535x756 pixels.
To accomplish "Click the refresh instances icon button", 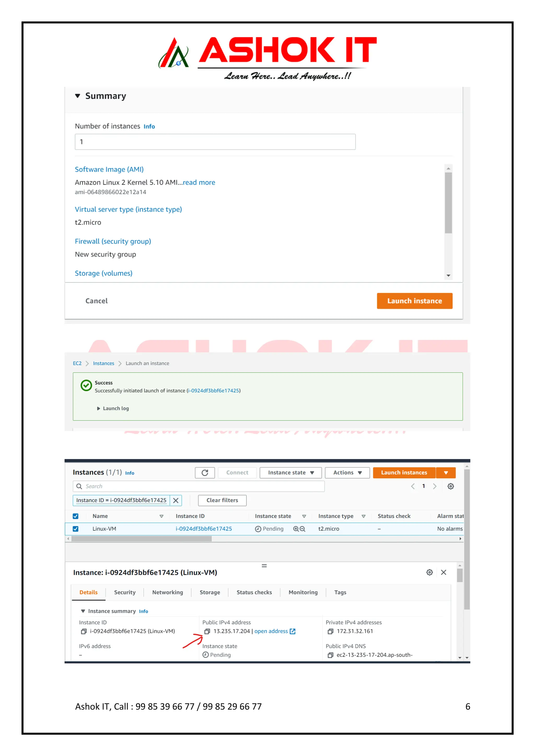I will click(205, 473).
